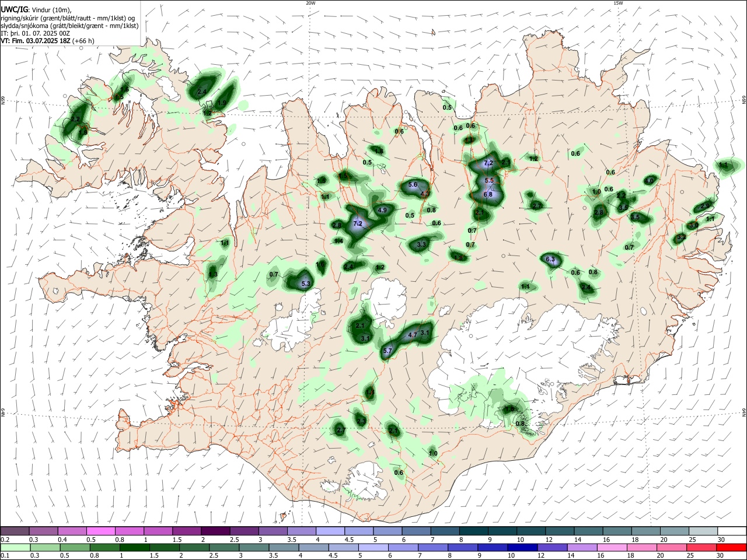Click the "2.2" value in the Westfjords

(x=75, y=119)
